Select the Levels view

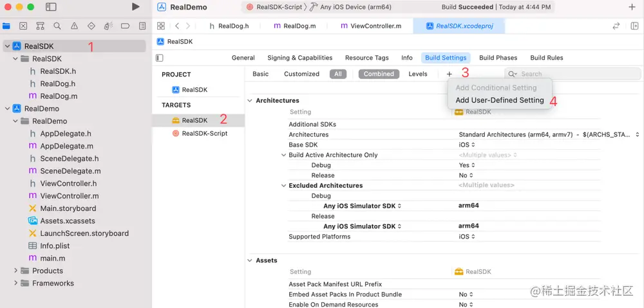click(418, 74)
